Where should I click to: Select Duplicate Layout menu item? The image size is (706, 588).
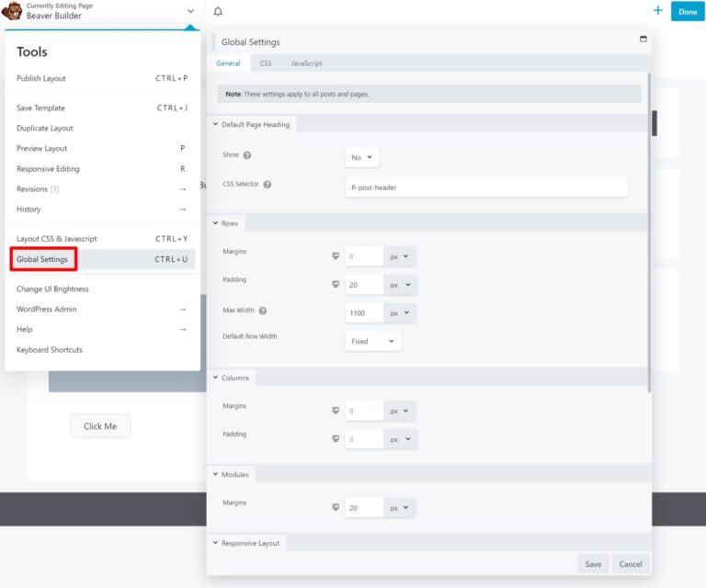point(102,129)
